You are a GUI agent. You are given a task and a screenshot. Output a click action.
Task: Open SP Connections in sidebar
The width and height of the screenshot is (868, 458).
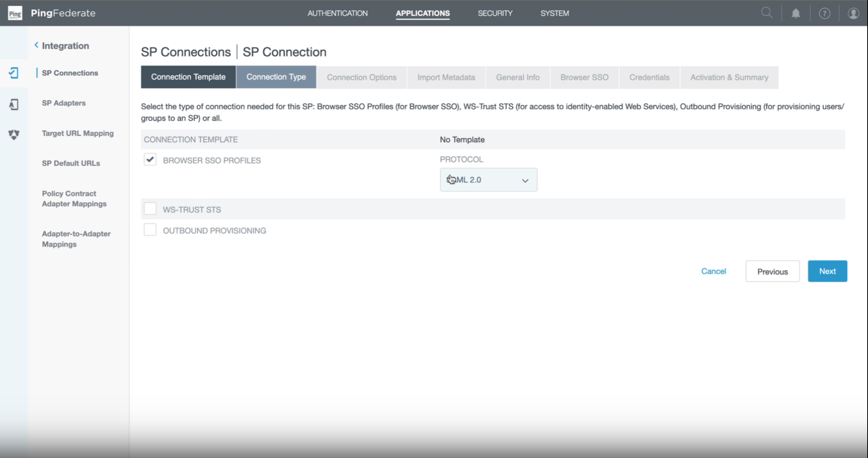(70, 73)
